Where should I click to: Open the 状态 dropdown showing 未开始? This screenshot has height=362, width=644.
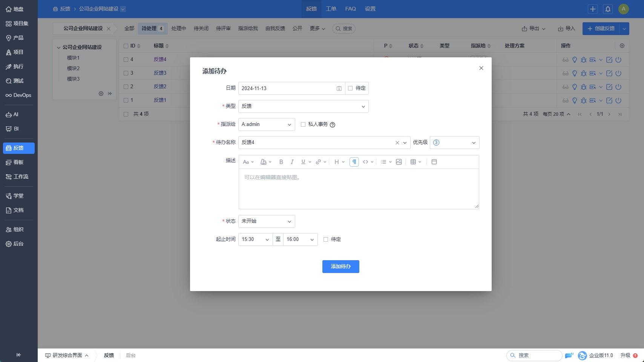[x=267, y=221]
